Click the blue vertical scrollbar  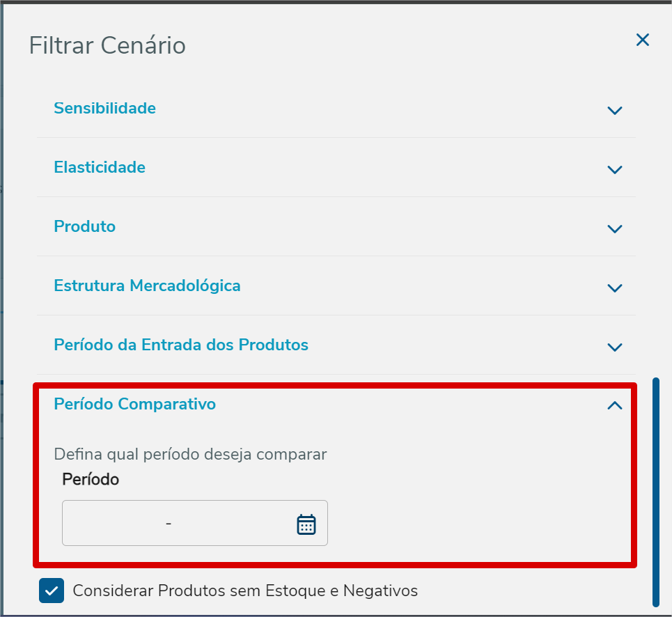[x=655, y=492]
